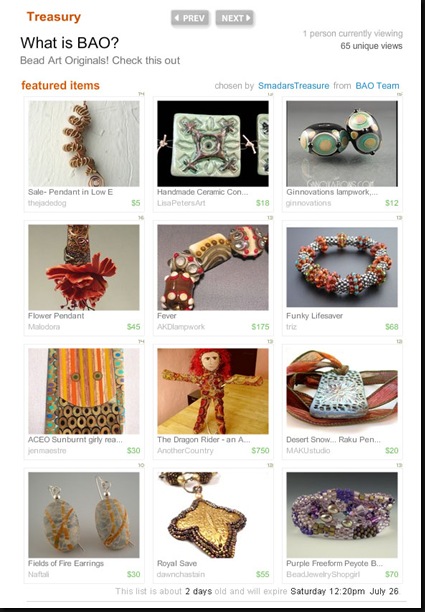Open The Dragon Rider doll image
Image resolution: width=425 pixels, height=612 pixels.
coord(213,391)
